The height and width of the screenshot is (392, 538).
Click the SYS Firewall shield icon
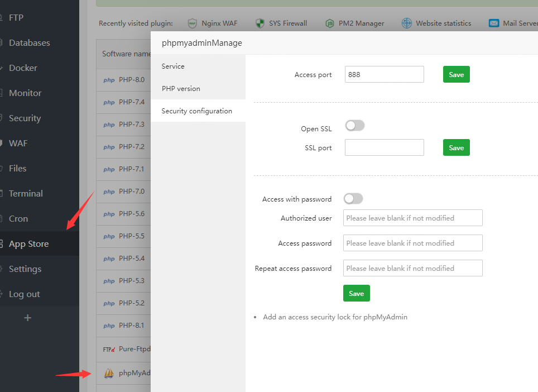pos(260,23)
